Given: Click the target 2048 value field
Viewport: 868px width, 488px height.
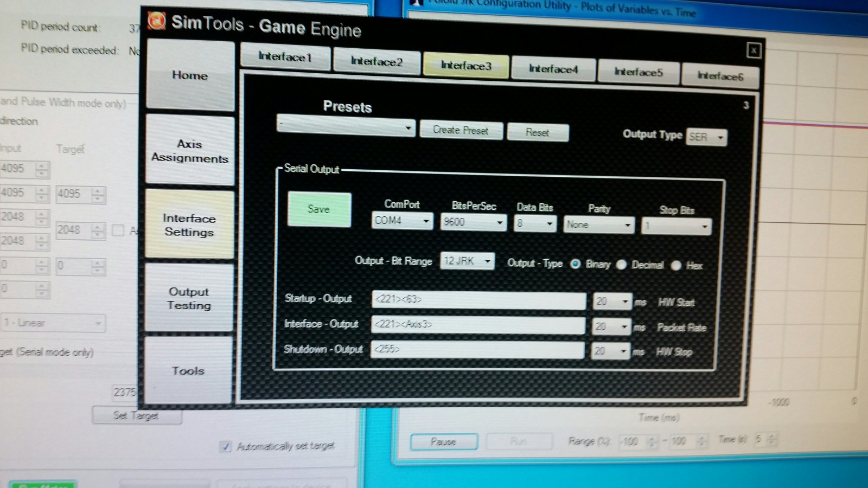Looking at the screenshot, I should pos(74,230).
